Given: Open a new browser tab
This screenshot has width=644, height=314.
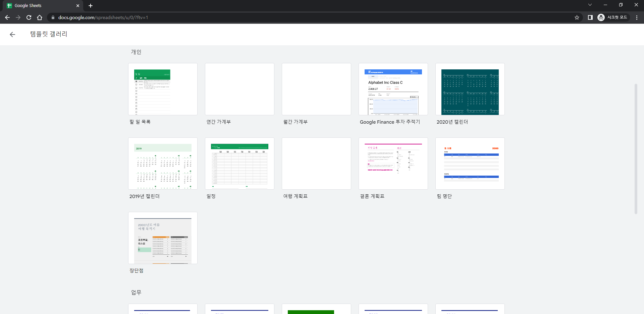Looking at the screenshot, I should [91, 6].
